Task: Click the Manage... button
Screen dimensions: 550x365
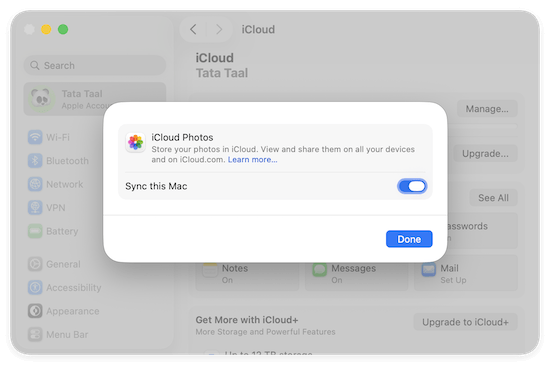Action: 487,109
